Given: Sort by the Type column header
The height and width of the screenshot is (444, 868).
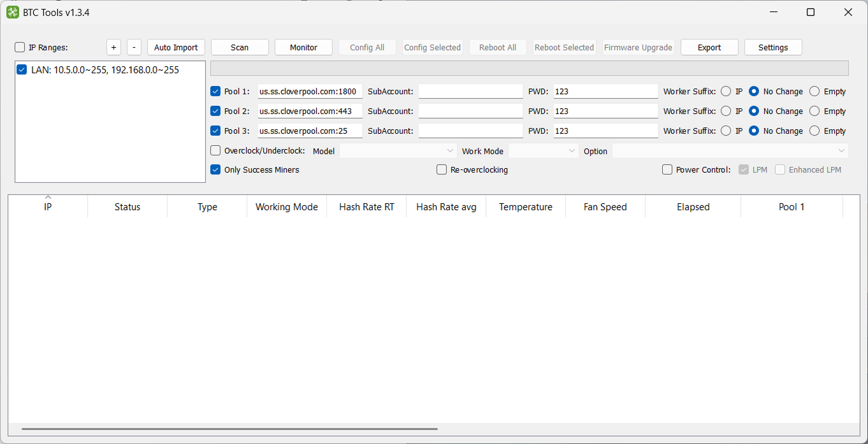Looking at the screenshot, I should coord(207,206).
